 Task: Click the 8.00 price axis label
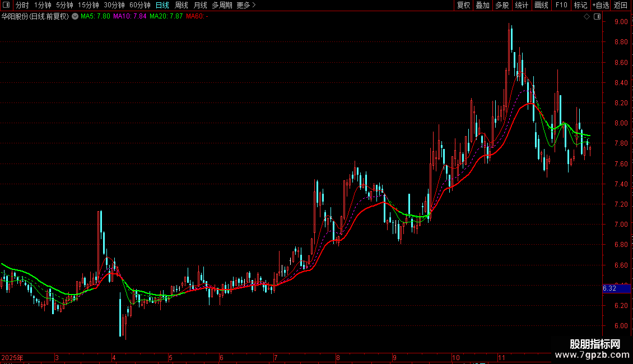(x=621, y=123)
